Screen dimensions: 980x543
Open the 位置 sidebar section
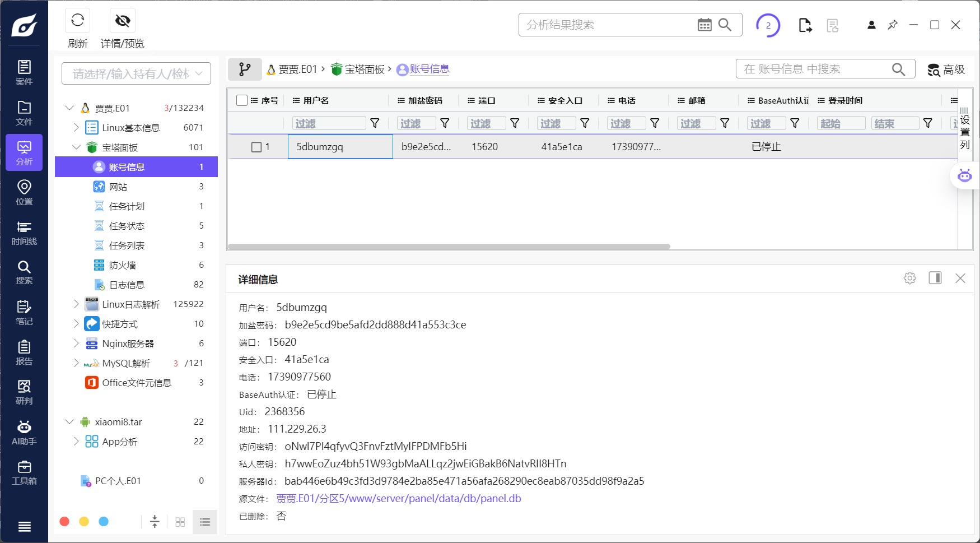(x=24, y=192)
